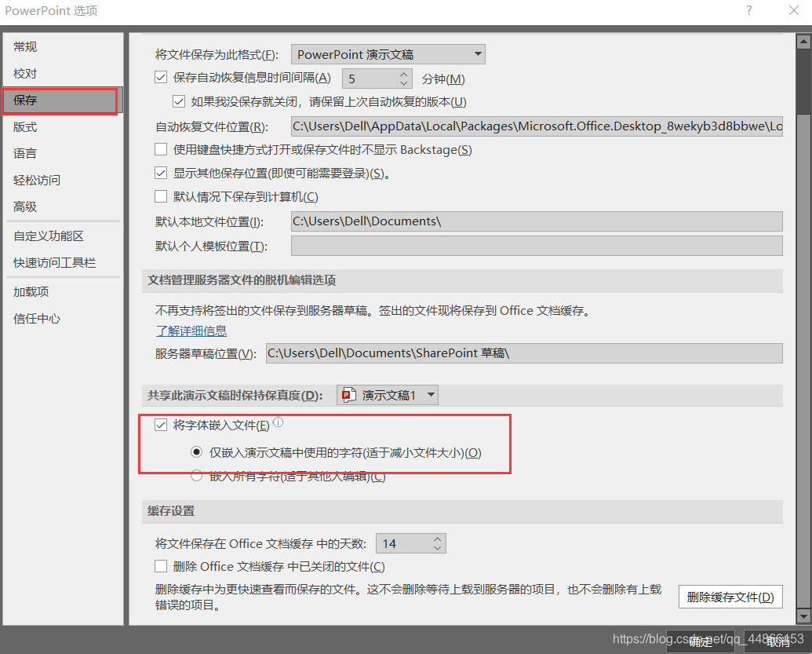Image resolution: width=812 pixels, height=654 pixels.
Task: Increase the cache days spinner value
Action: [x=438, y=539]
